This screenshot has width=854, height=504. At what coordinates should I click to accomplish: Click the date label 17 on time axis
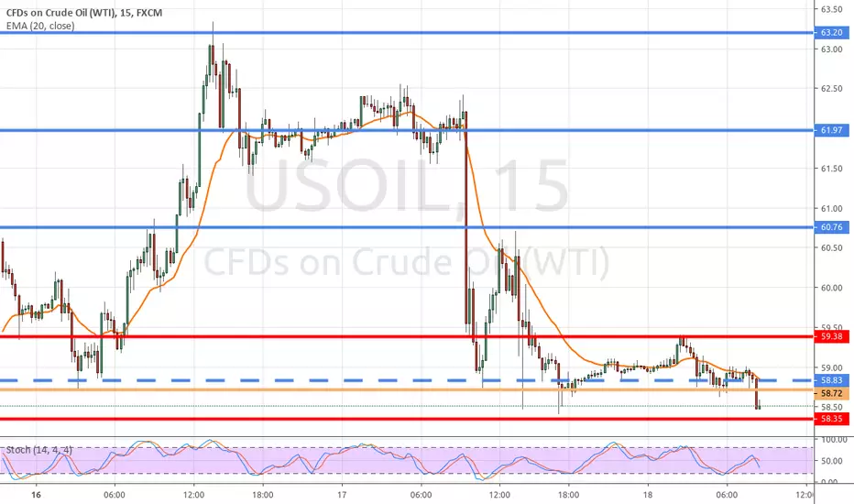pyautogui.click(x=342, y=495)
